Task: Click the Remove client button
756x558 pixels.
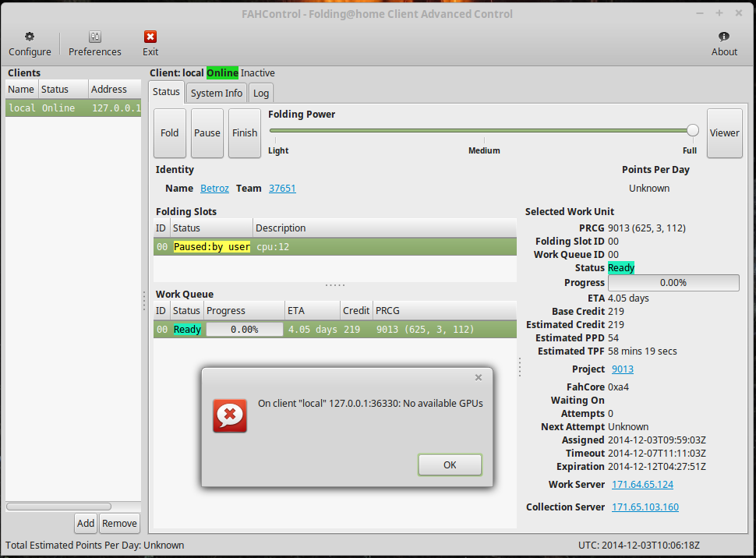Action: click(x=119, y=523)
